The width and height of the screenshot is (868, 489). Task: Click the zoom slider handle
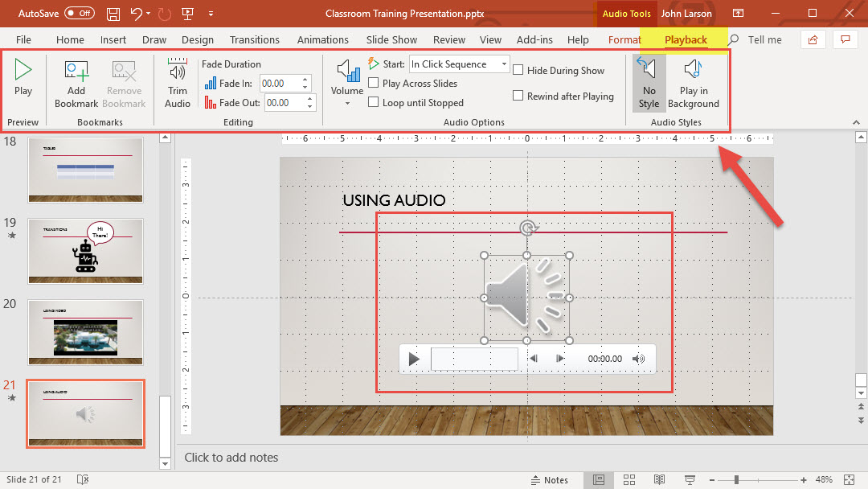point(737,480)
